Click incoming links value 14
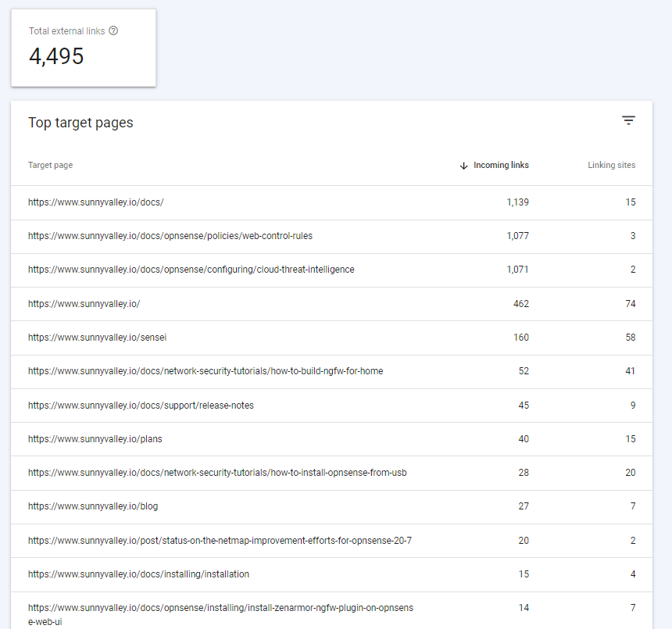672x629 pixels. pyautogui.click(x=524, y=608)
